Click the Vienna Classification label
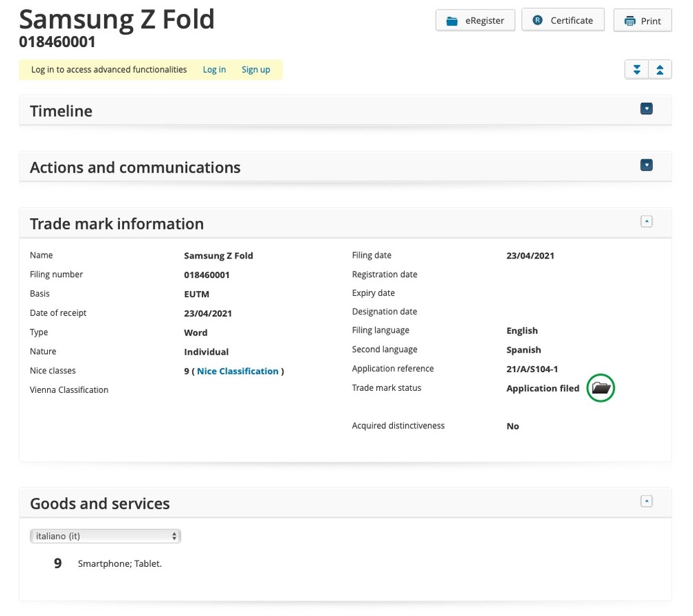This screenshot has width=693, height=616. pos(69,389)
